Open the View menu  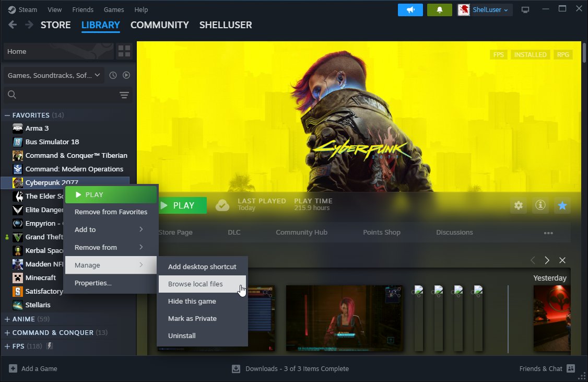[x=55, y=10]
